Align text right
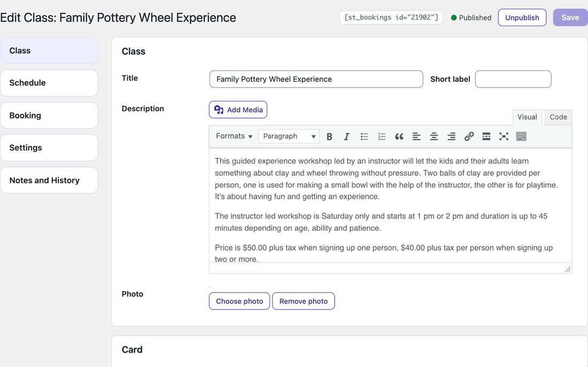This screenshot has width=588, height=367. 452,136
